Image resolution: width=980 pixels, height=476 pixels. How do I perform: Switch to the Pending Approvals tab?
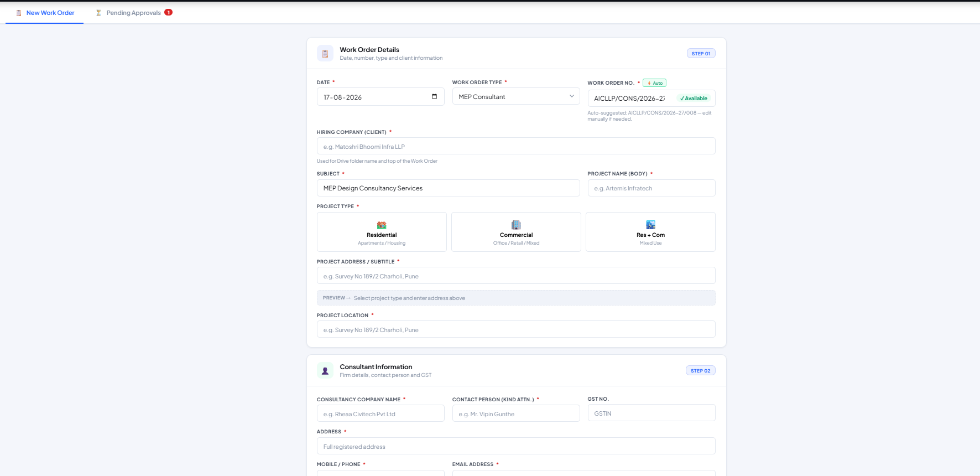[x=133, y=13]
